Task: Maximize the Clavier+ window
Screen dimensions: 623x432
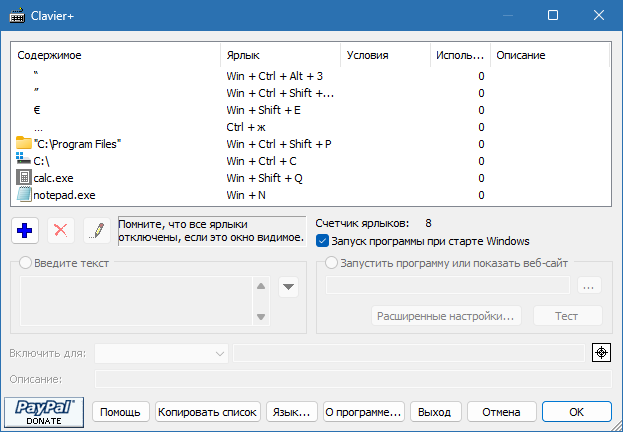Action: [553, 15]
